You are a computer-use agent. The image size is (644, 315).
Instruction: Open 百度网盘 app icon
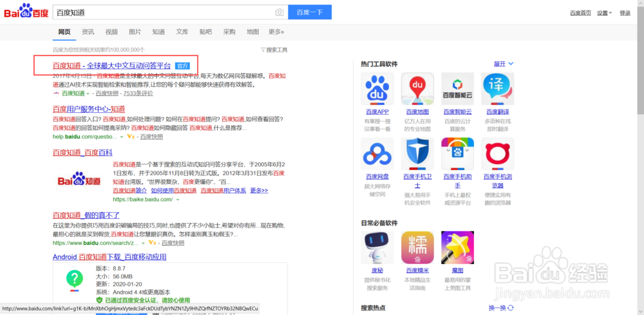377,154
